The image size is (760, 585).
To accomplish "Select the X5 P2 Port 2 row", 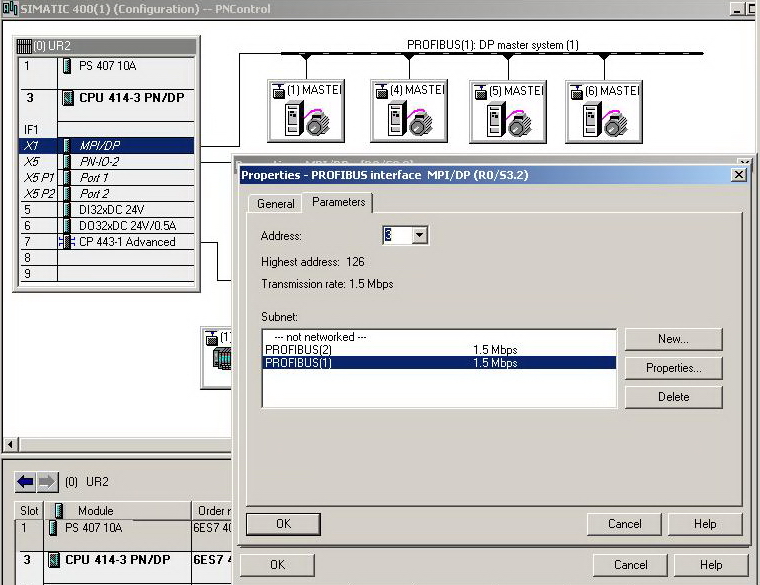I will coord(106,193).
